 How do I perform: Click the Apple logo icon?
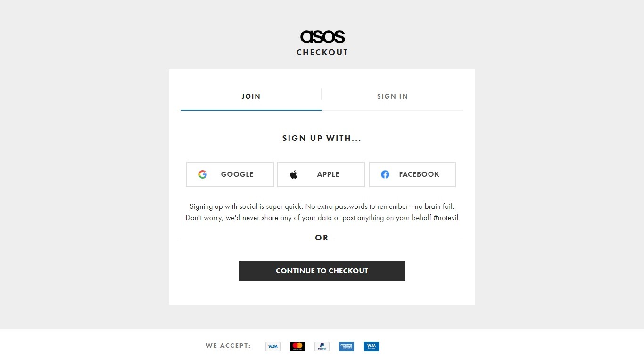294,174
